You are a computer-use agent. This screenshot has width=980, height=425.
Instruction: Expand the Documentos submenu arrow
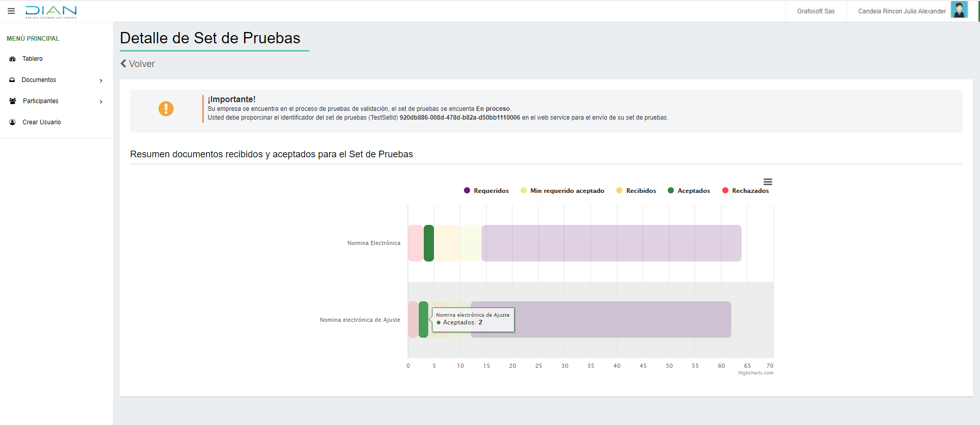tap(101, 80)
